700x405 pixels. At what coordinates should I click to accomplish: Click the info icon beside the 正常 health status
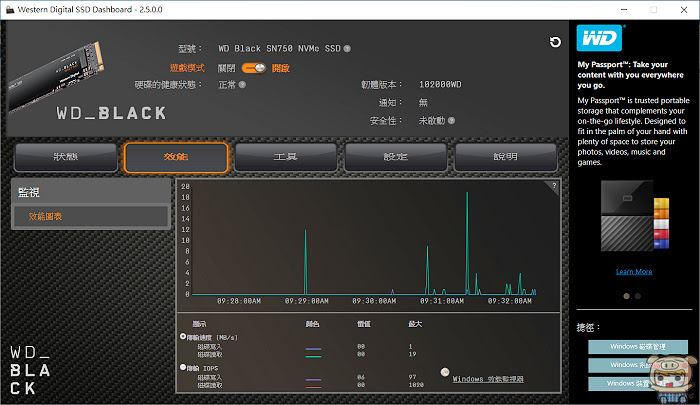point(242,84)
